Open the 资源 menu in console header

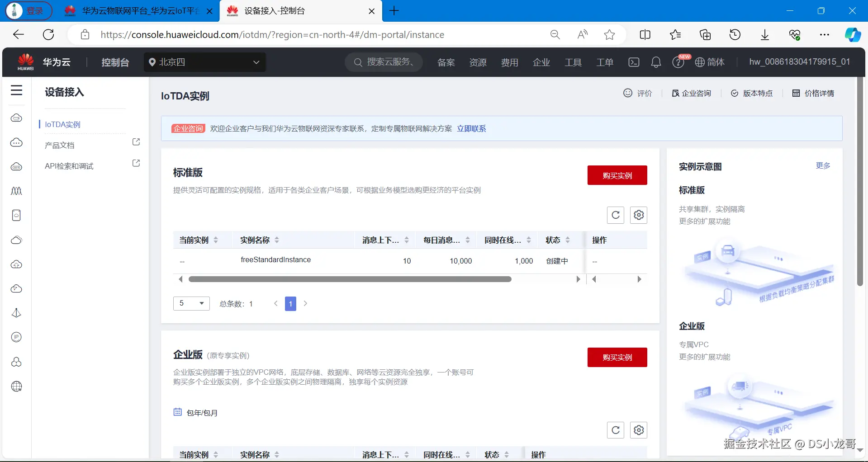(x=478, y=62)
